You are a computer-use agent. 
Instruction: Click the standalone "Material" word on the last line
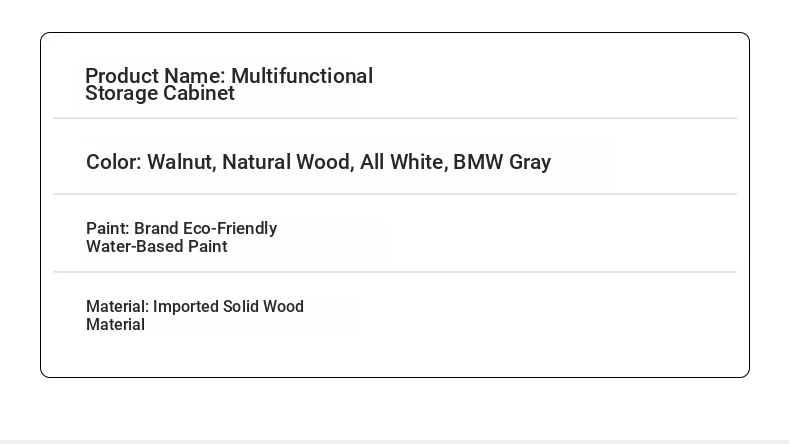tap(115, 325)
